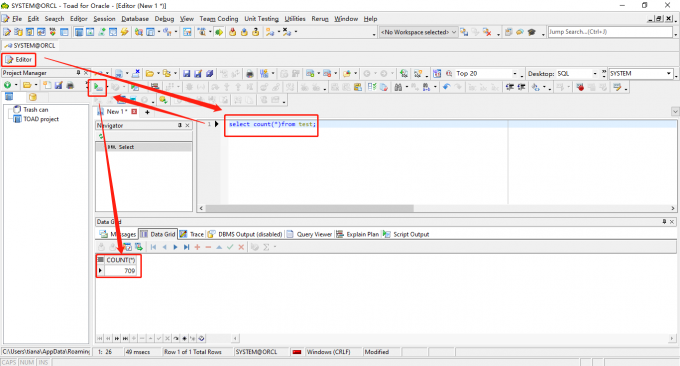This screenshot has width=680, height=366.
Task: Click the delete workspace icon with red X
Action: 487,32
